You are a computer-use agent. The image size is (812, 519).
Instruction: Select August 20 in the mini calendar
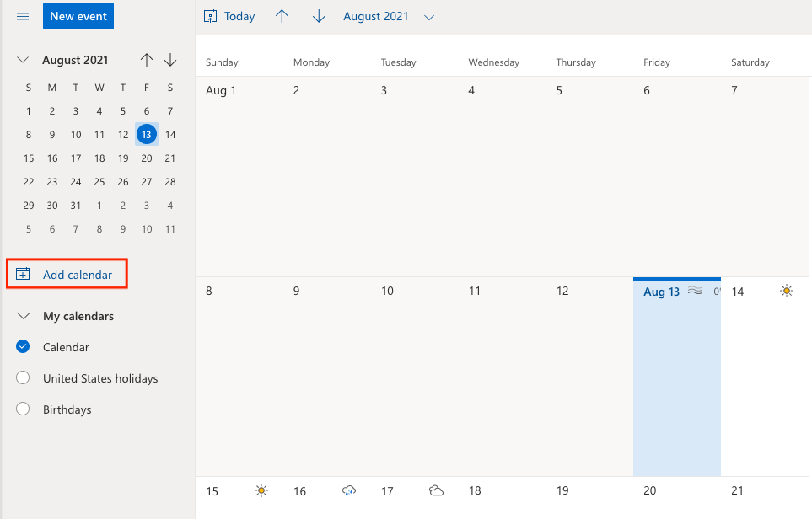(x=146, y=158)
